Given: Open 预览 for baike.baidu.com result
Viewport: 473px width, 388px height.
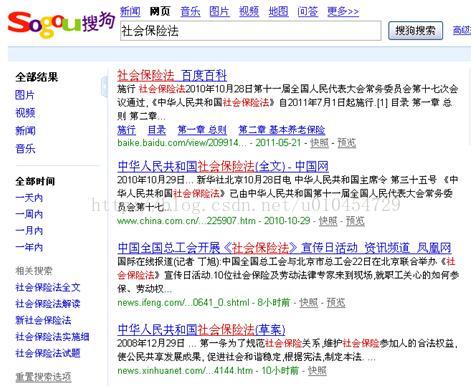Looking at the screenshot, I should [x=347, y=143].
